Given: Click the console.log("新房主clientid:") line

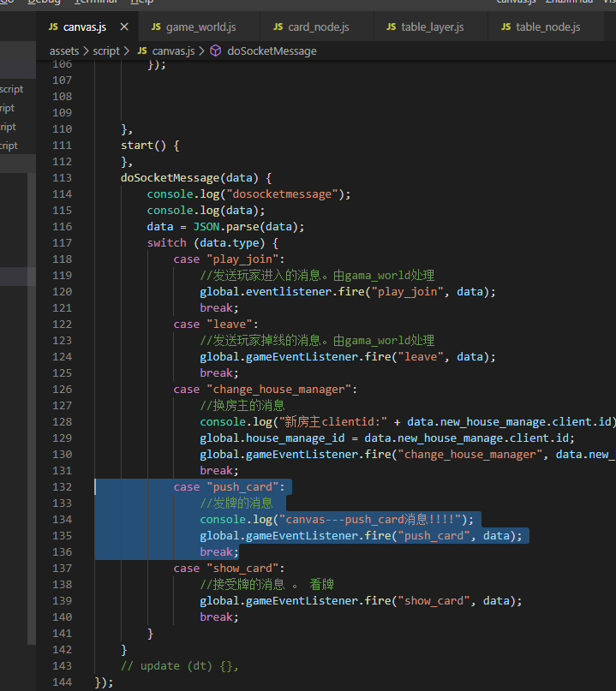Looking at the screenshot, I should (408, 422).
